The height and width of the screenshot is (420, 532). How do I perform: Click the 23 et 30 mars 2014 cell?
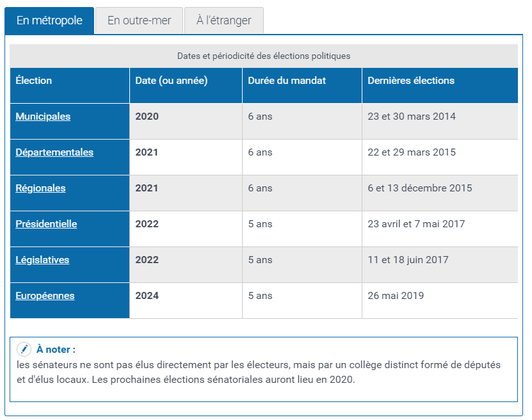pyautogui.click(x=440, y=122)
